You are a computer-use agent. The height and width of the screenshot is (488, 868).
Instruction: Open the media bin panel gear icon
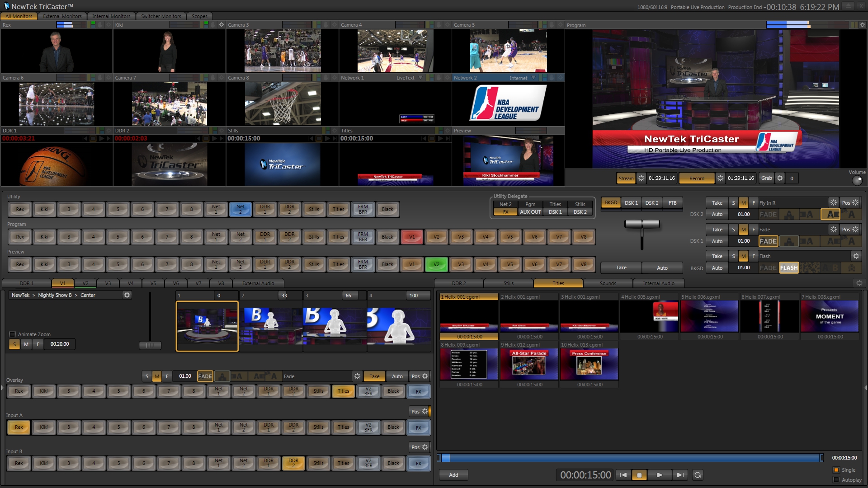pos(859,283)
